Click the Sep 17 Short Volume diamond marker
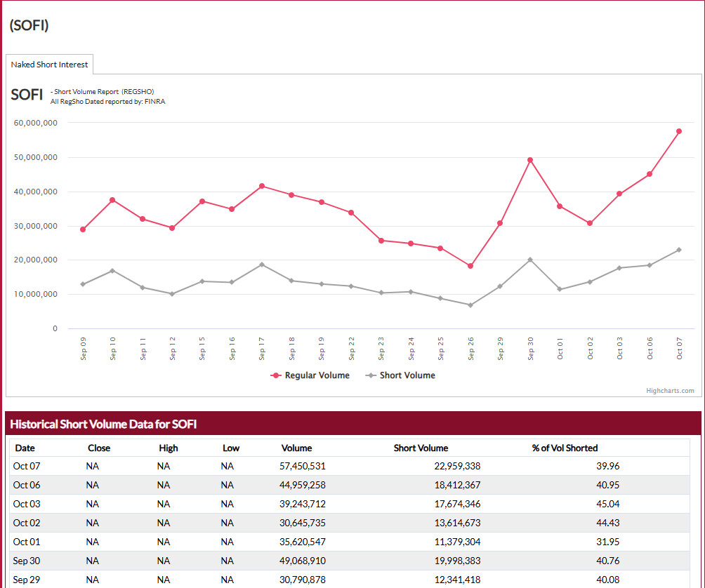Viewport: 705px width, 588px height. coord(262,265)
